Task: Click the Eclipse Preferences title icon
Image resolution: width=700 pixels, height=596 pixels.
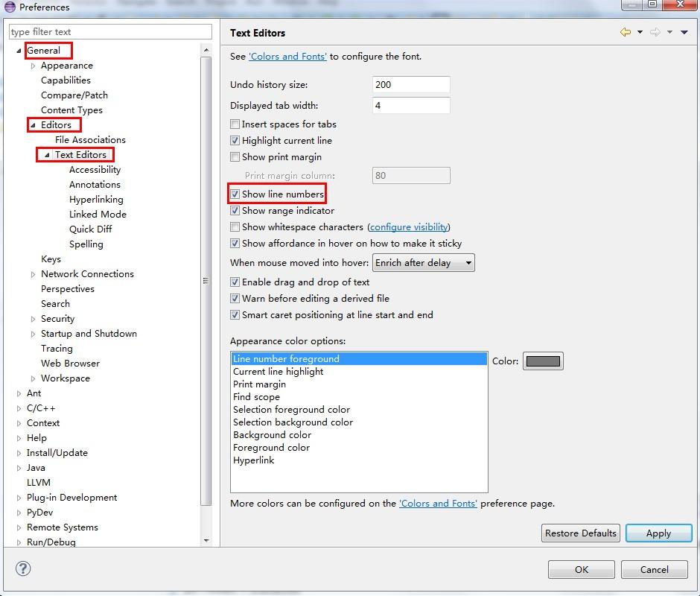Action: tap(10, 7)
